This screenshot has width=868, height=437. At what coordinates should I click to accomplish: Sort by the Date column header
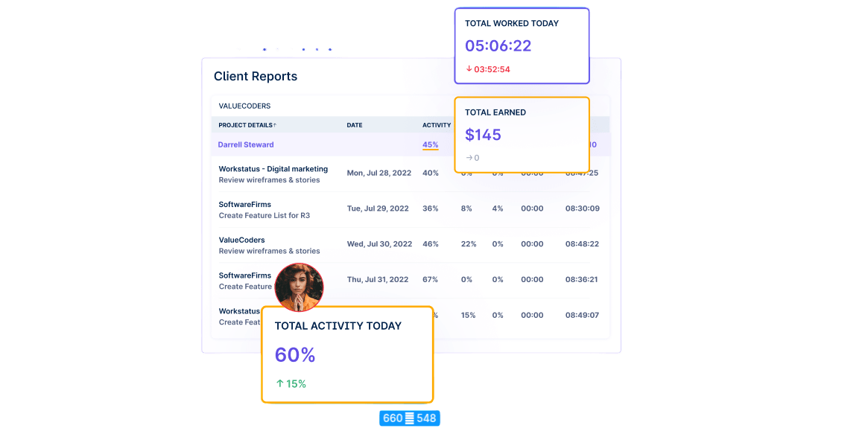point(355,125)
